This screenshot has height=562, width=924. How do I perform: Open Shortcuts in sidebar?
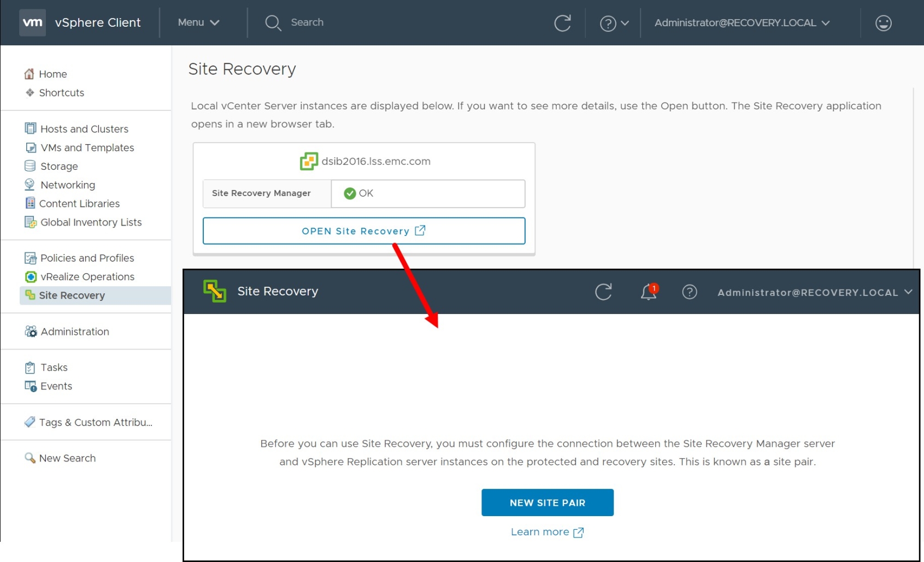61,92
